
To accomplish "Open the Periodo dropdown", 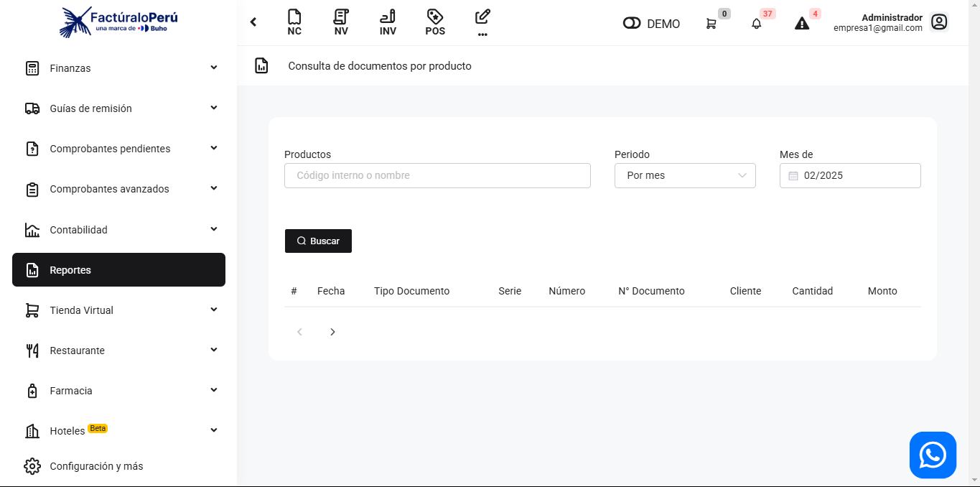I will tap(685, 175).
